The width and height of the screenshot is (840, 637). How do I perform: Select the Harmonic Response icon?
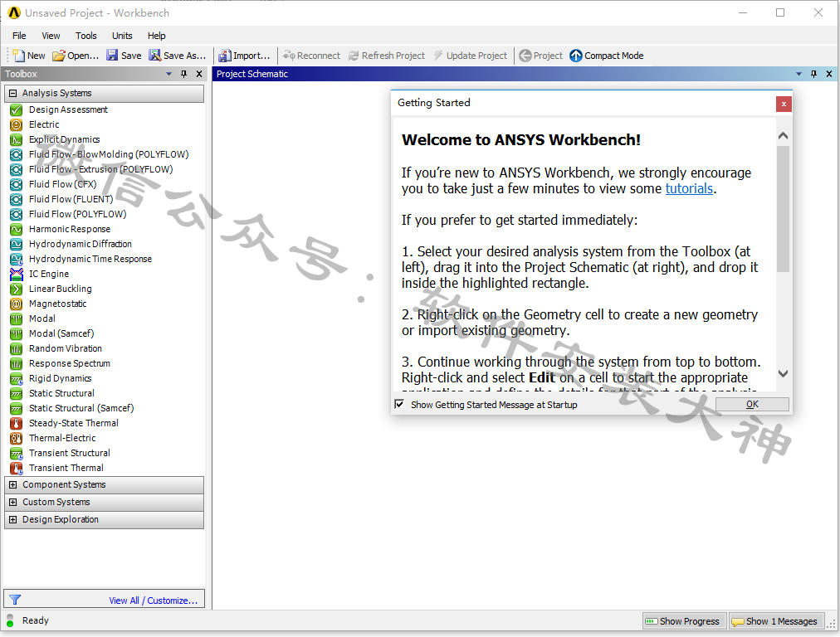[16, 229]
